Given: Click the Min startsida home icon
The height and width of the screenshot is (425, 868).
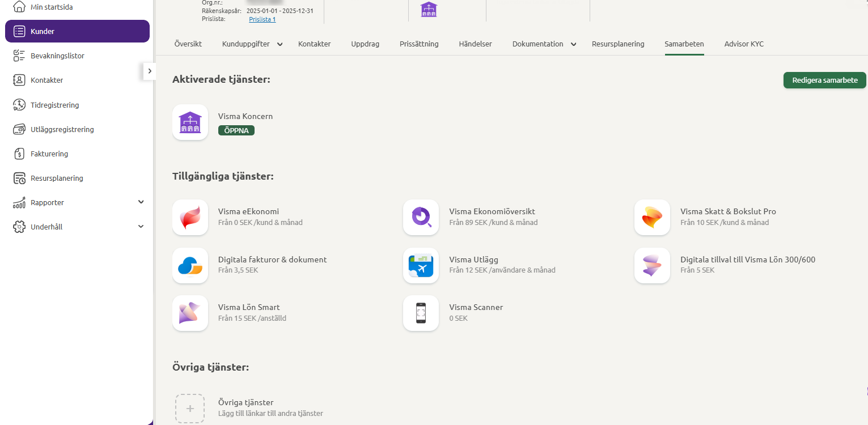Looking at the screenshot, I should (x=19, y=7).
